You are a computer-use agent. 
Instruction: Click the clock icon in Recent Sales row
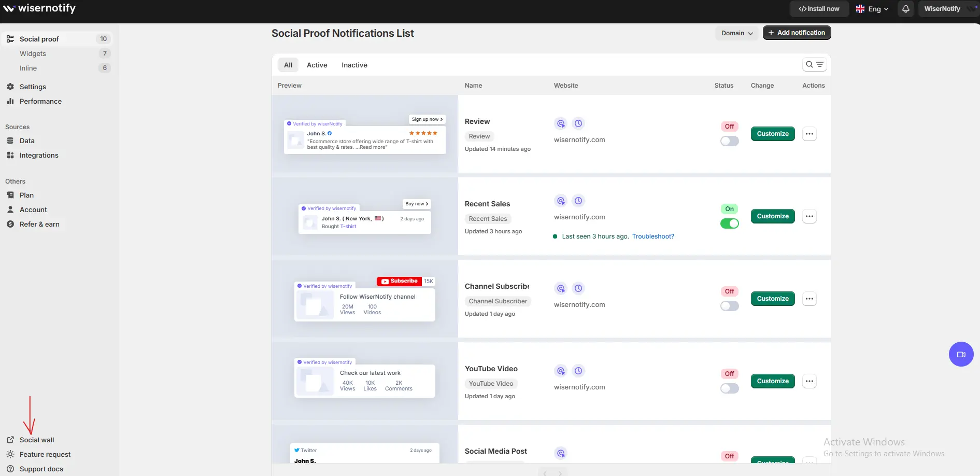coord(578,201)
